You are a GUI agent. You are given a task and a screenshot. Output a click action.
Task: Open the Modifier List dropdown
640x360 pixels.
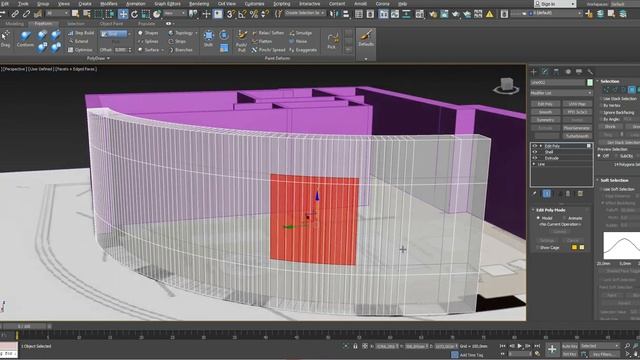coord(561,93)
